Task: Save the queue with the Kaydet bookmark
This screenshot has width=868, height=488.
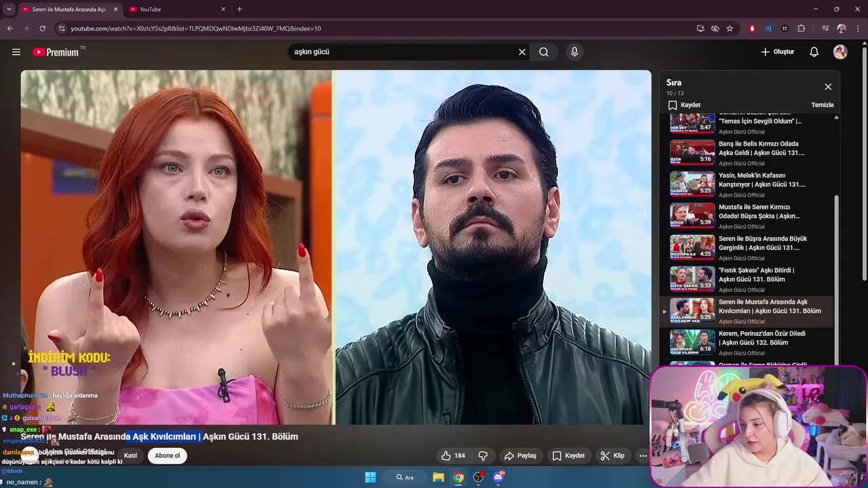Action: [x=684, y=105]
